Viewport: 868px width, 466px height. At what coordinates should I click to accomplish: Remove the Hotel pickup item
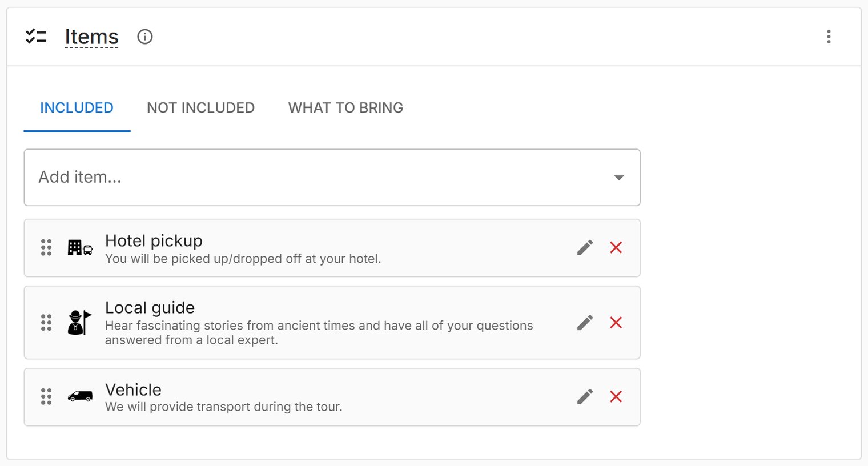click(x=616, y=247)
